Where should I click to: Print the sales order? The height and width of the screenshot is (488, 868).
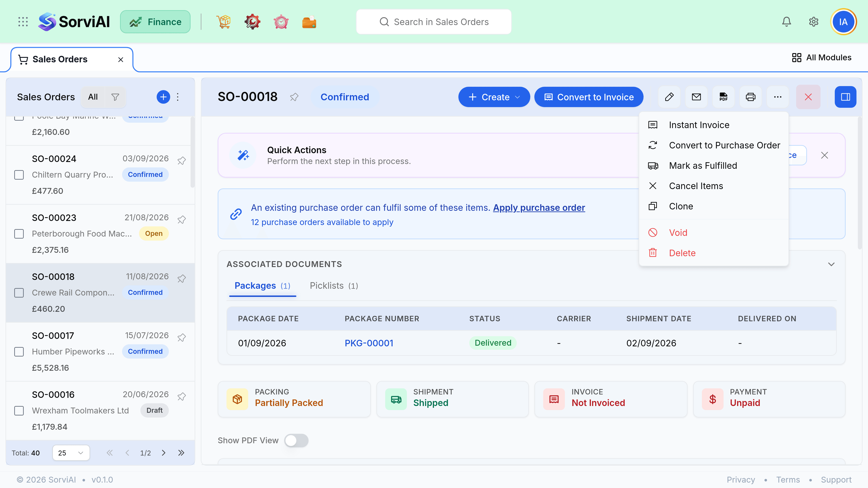751,97
